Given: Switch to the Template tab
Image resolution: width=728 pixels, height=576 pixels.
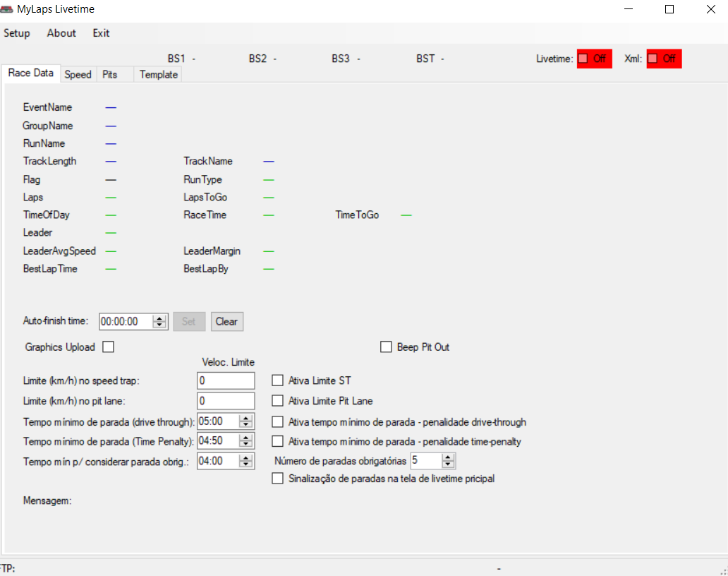Looking at the screenshot, I should pos(158,75).
